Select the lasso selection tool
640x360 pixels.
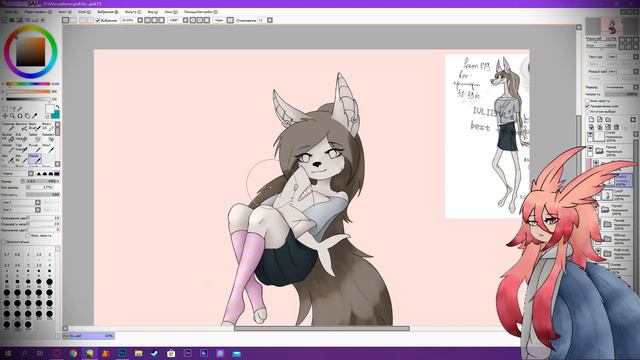pyautogui.click(x=12, y=109)
